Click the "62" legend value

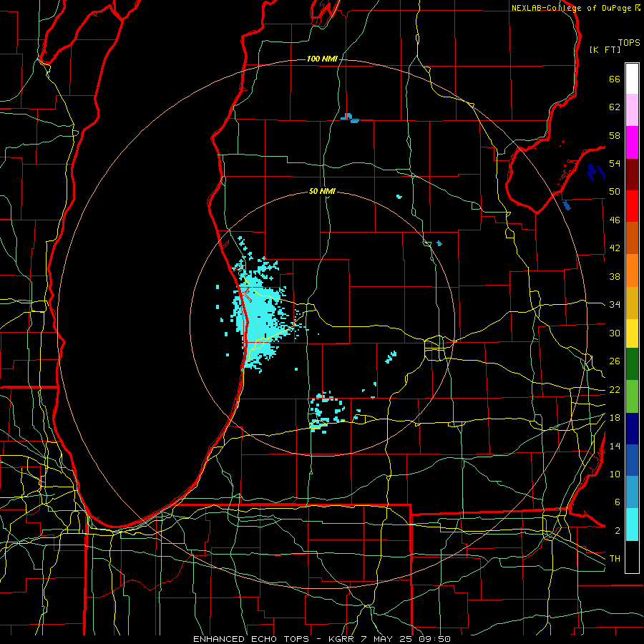615,107
